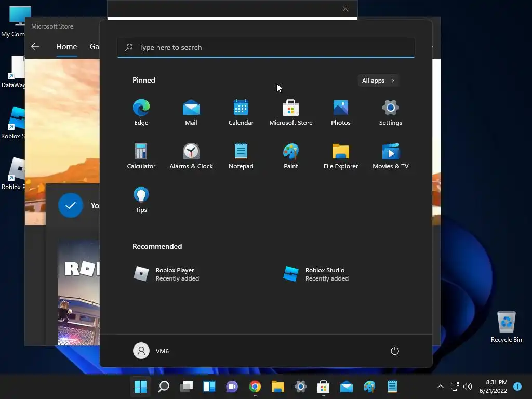The height and width of the screenshot is (399, 532).
Task: Launch Paint from pinned apps
Action: (291, 156)
